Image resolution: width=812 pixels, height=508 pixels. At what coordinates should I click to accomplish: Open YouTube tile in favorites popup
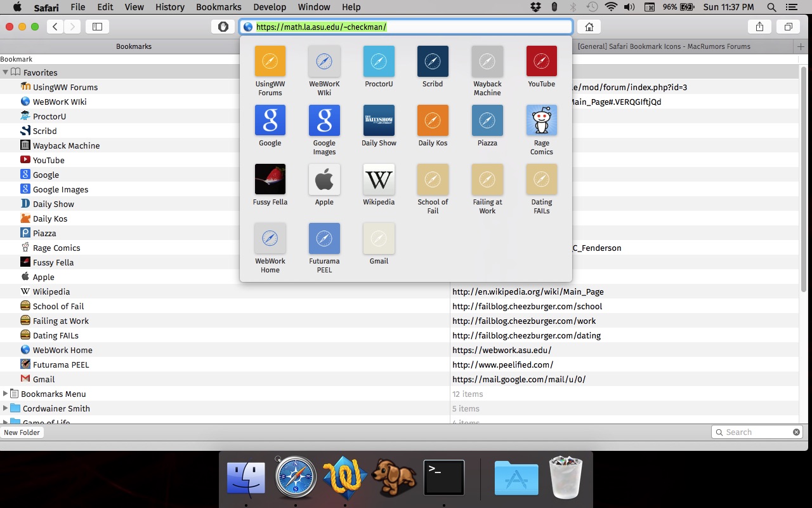(x=542, y=62)
